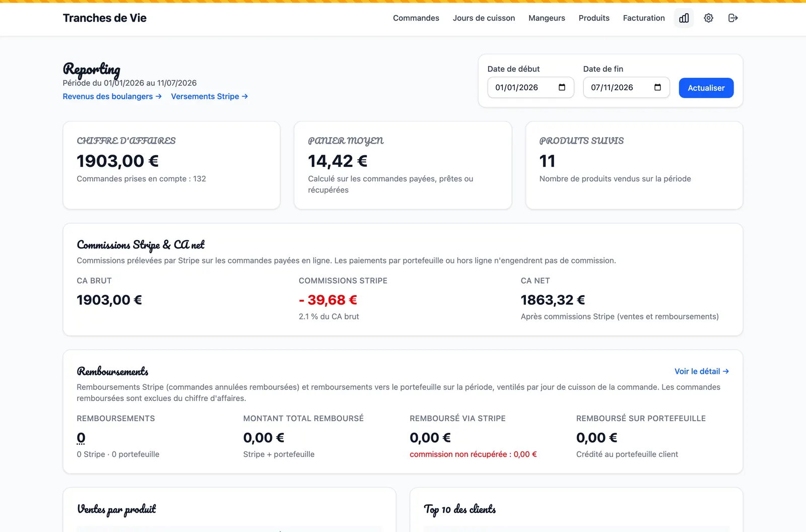The width and height of the screenshot is (806, 532).
Task: Click the CA net value 1863,32 €
Action: [553, 300]
